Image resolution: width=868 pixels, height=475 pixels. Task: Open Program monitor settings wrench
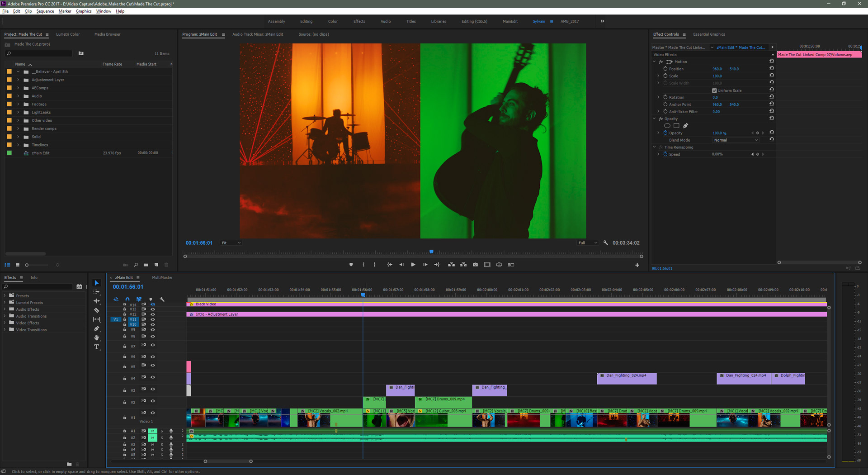tap(605, 243)
